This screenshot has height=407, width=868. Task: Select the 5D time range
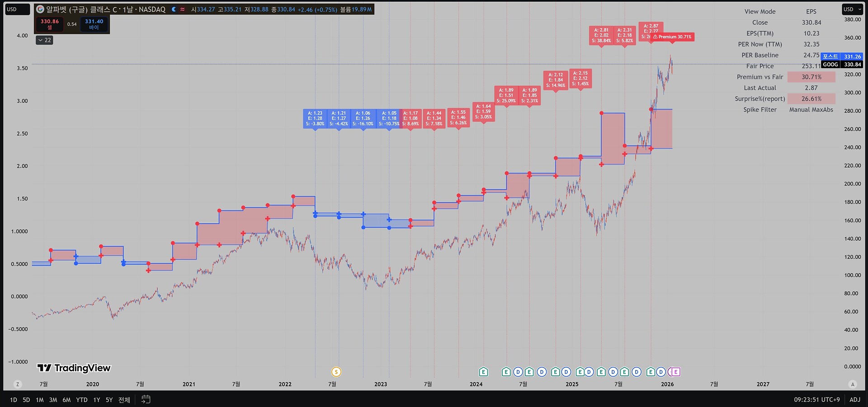[26, 400]
